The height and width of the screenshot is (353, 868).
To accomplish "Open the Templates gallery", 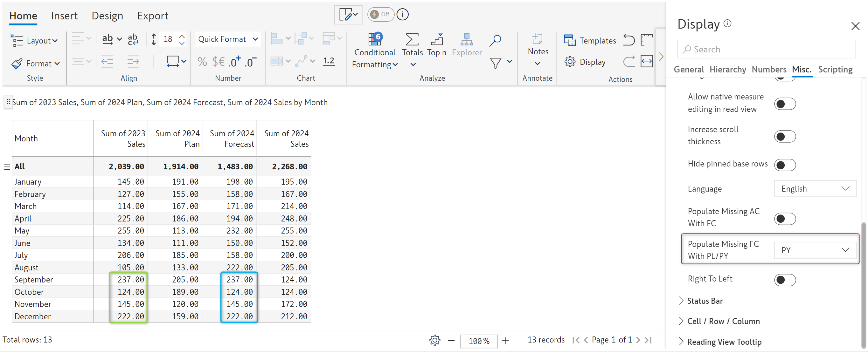I will pyautogui.click(x=590, y=41).
